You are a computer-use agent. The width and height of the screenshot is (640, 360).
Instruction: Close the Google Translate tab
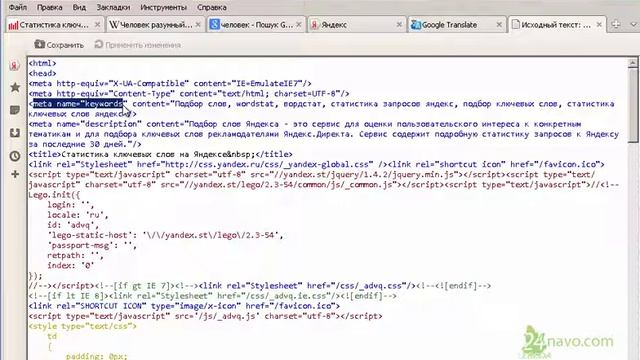(x=499, y=25)
